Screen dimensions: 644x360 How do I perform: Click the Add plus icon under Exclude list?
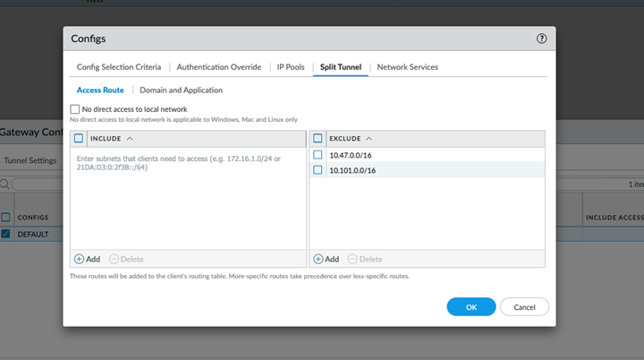(318, 259)
